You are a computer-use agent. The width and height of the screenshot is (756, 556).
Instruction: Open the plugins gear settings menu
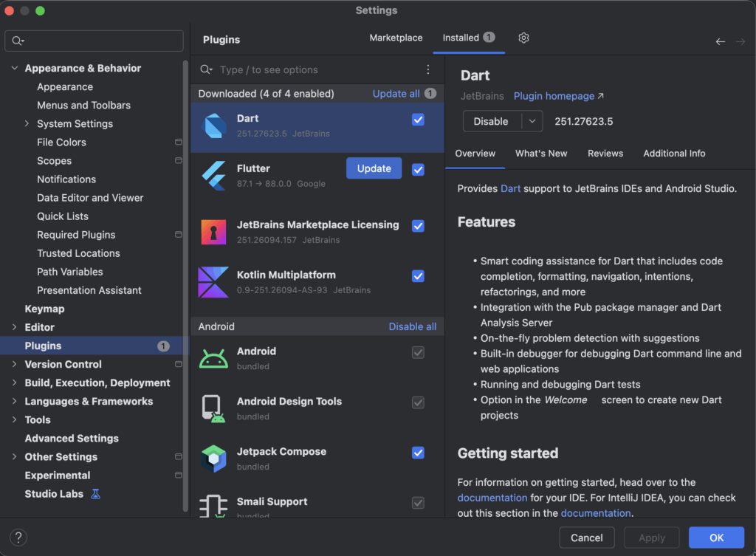coord(523,38)
